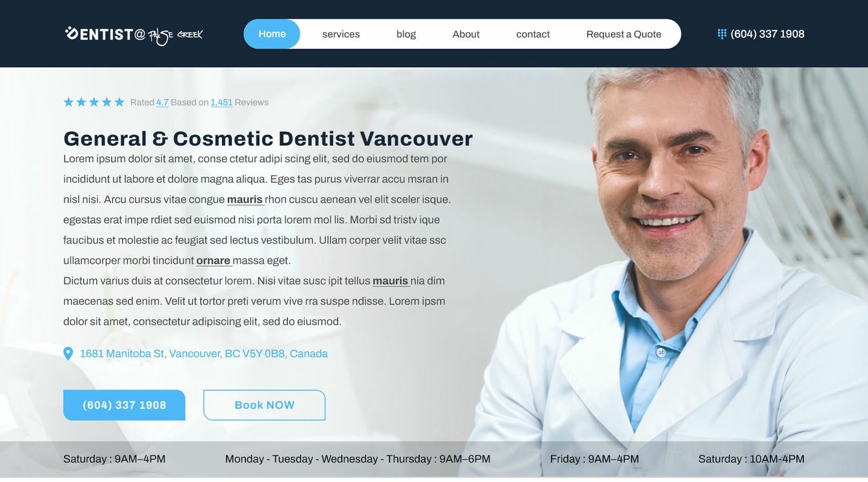Image resolution: width=868 pixels, height=482 pixels.
Task: Open the contact page link
Action: point(533,34)
